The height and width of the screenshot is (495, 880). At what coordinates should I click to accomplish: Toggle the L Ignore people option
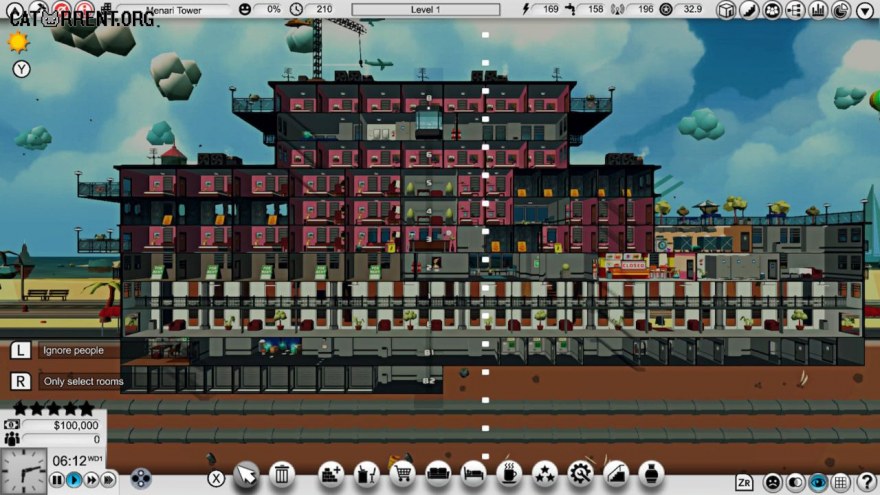point(65,350)
